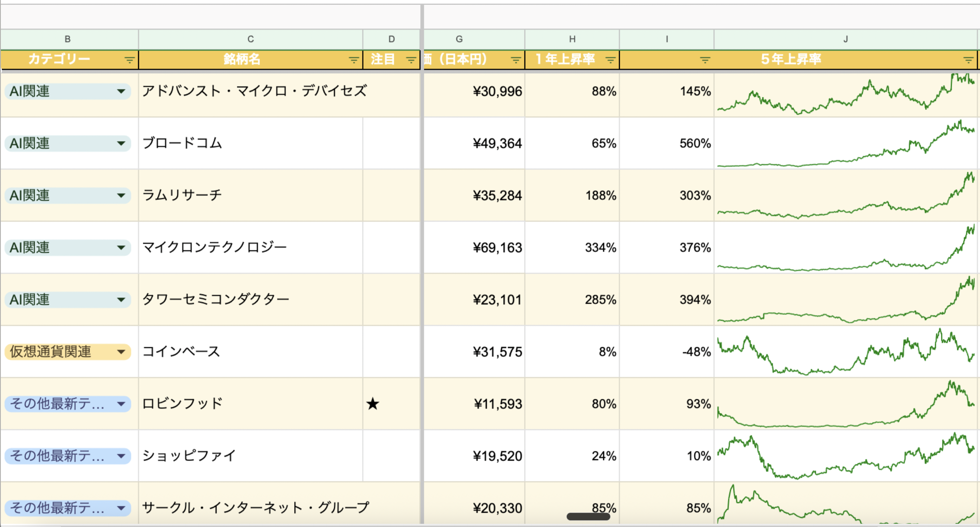Click the ブロードコム 5-year sparkline chart
Screen dimensions: 980x527
click(x=845, y=143)
